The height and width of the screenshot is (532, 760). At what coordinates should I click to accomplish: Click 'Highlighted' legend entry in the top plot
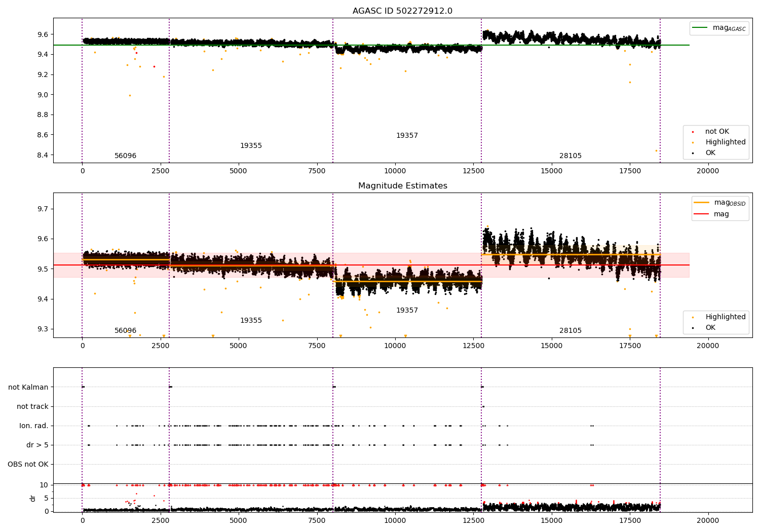click(x=725, y=142)
